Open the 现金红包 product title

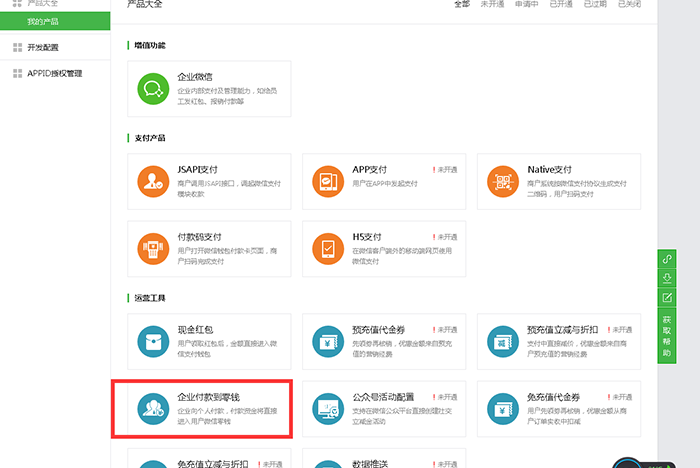click(195, 330)
